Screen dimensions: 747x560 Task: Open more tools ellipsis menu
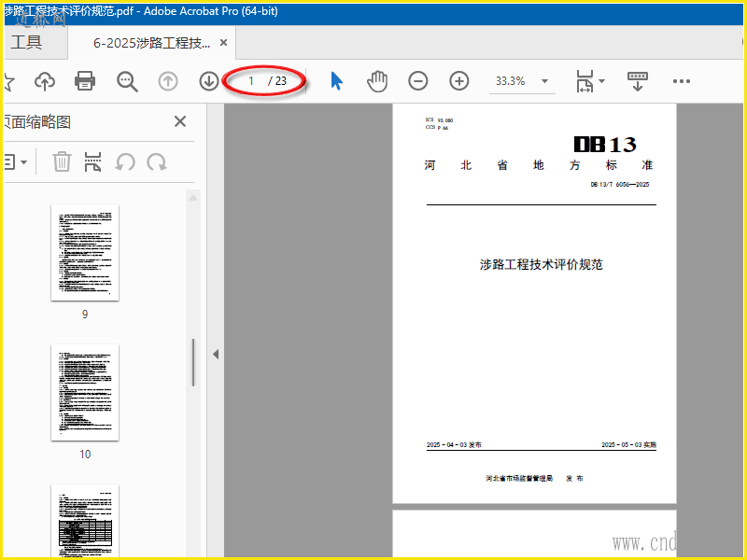tap(682, 81)
